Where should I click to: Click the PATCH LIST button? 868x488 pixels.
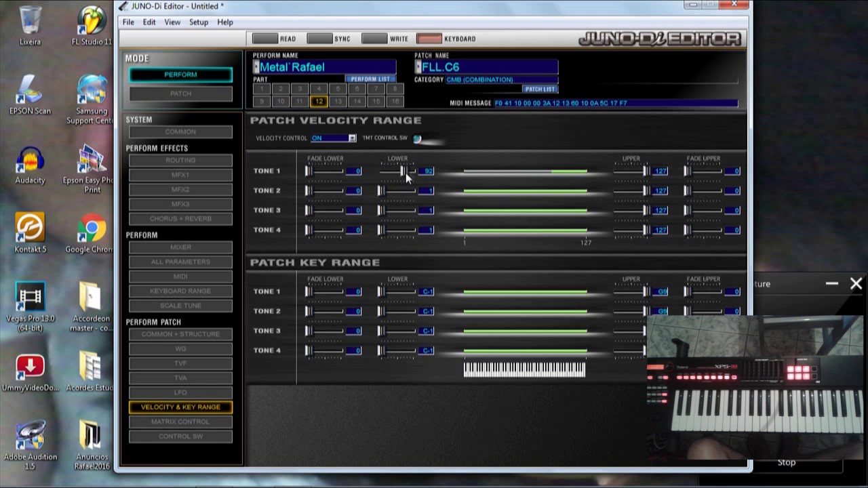(540, 89)
